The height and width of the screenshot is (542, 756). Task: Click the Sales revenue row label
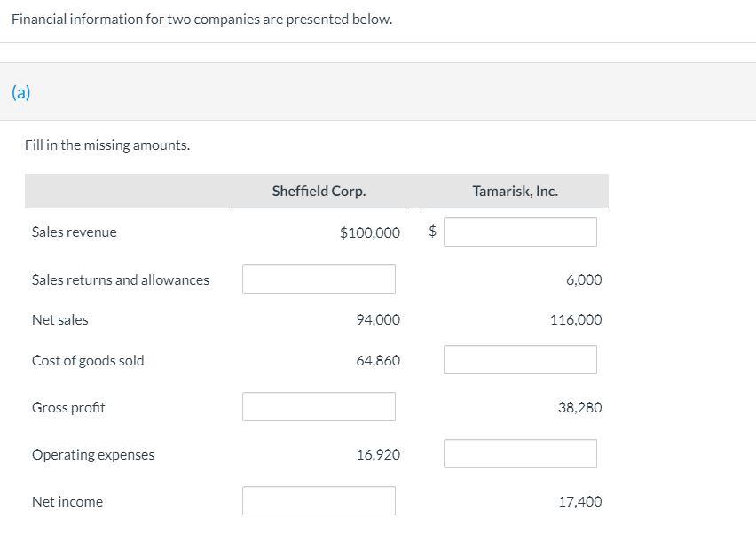[75, 232]
